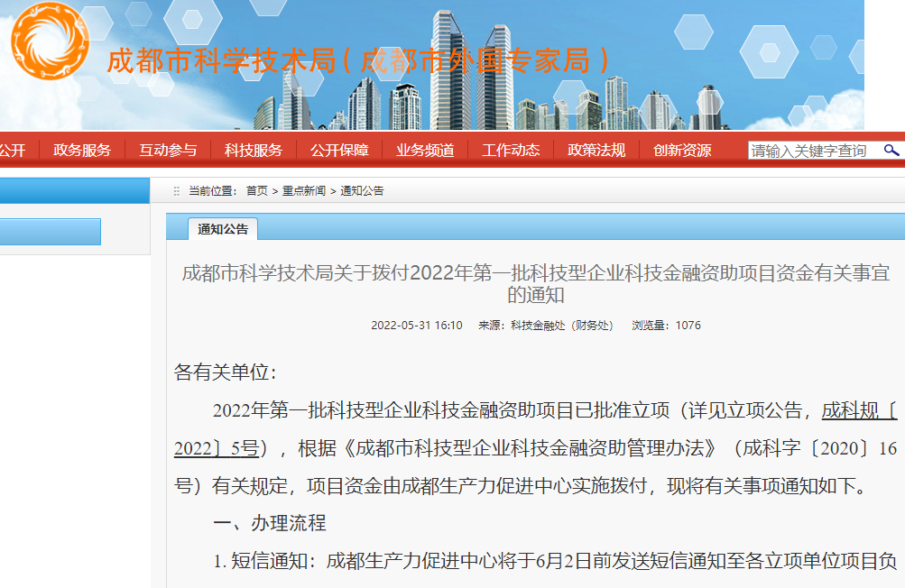Click the light blue box in left sidebar
The width and height of the screenshot is (905, 588).
pos(50,232)
